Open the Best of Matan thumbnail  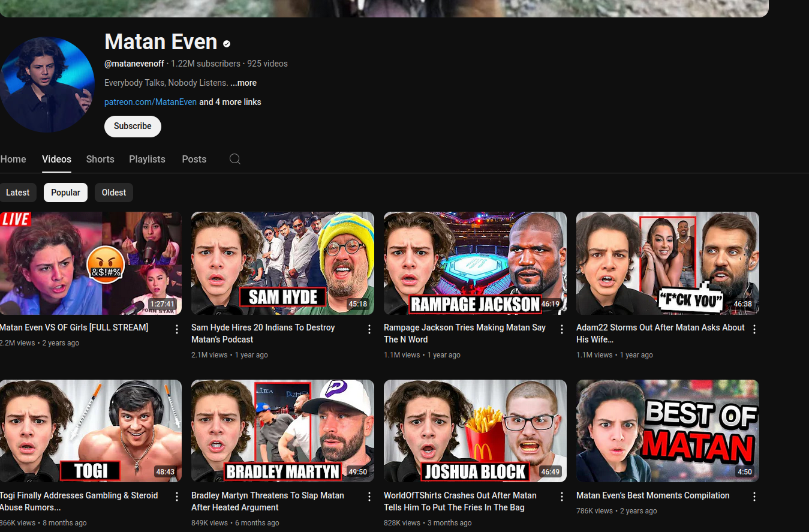pyautogui.click(x=667, y=431)
